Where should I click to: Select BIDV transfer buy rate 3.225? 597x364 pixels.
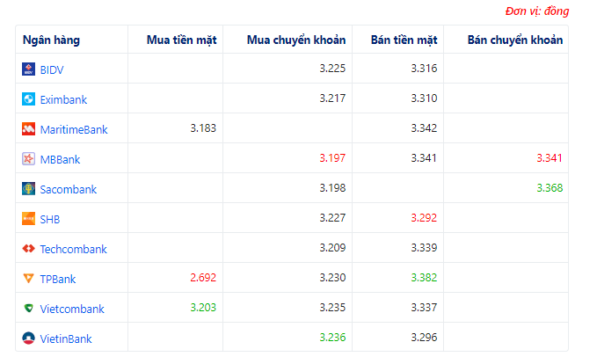click(x=332, y=69)
